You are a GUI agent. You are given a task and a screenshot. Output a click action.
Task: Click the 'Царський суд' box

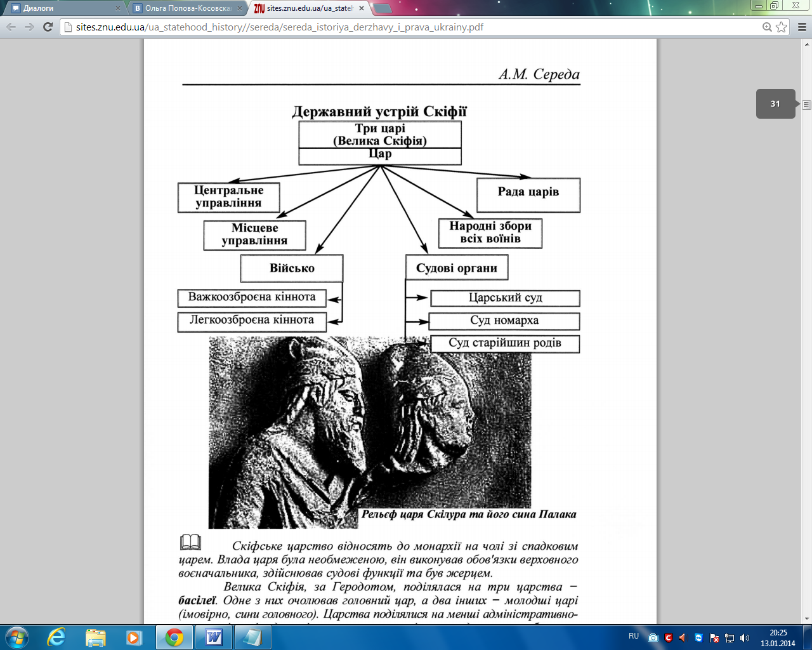point(506,298)
